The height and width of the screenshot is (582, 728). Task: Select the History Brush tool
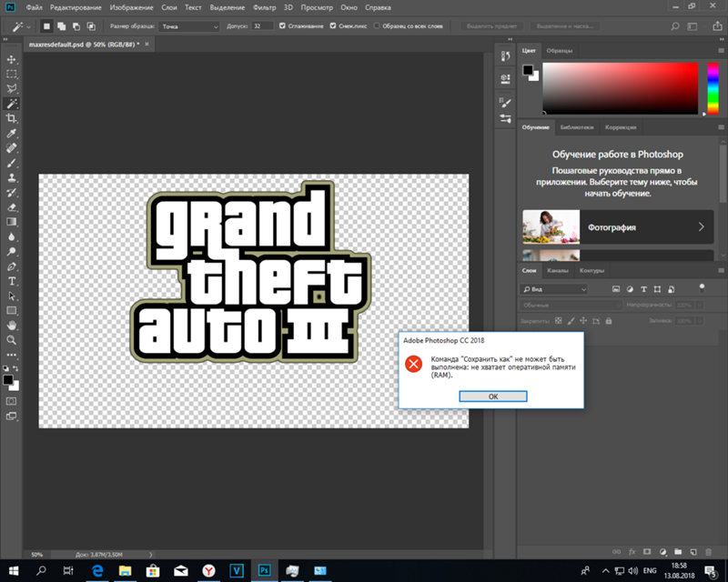(x=12, y=193)
